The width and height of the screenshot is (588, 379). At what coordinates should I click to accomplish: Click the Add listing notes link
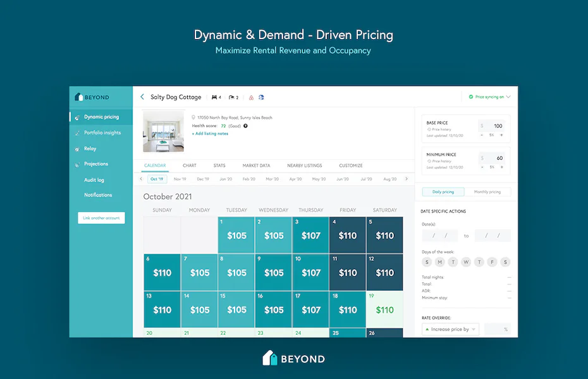pyautogui.click(x=210, y=134)
